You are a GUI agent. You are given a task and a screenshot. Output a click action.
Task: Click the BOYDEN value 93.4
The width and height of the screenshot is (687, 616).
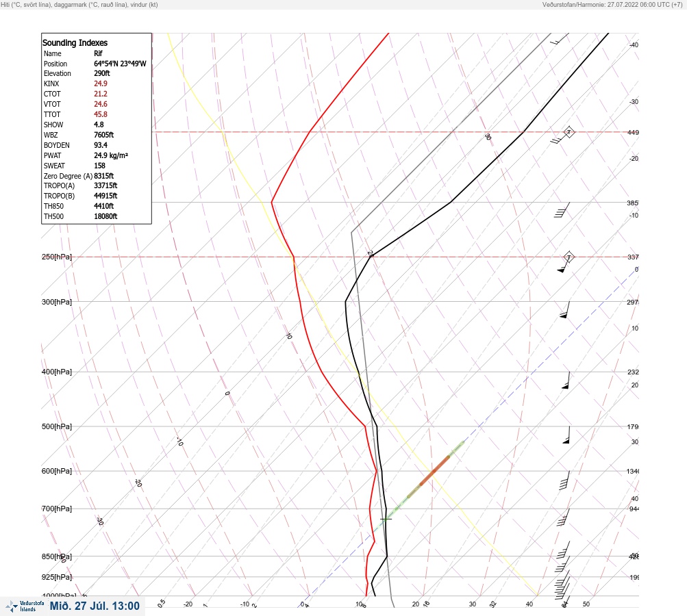pos(100,145)
